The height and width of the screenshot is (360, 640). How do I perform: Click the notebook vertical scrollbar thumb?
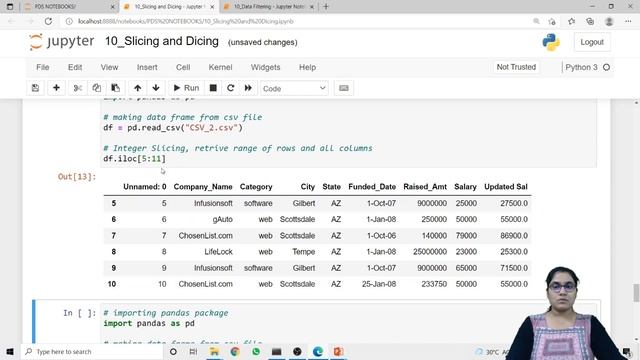636,293
